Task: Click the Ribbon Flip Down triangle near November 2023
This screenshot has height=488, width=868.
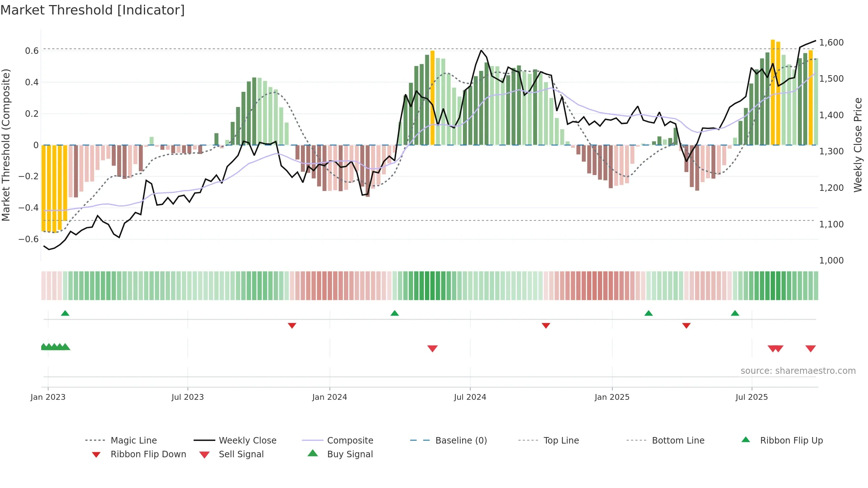Action: coord(292,326)
